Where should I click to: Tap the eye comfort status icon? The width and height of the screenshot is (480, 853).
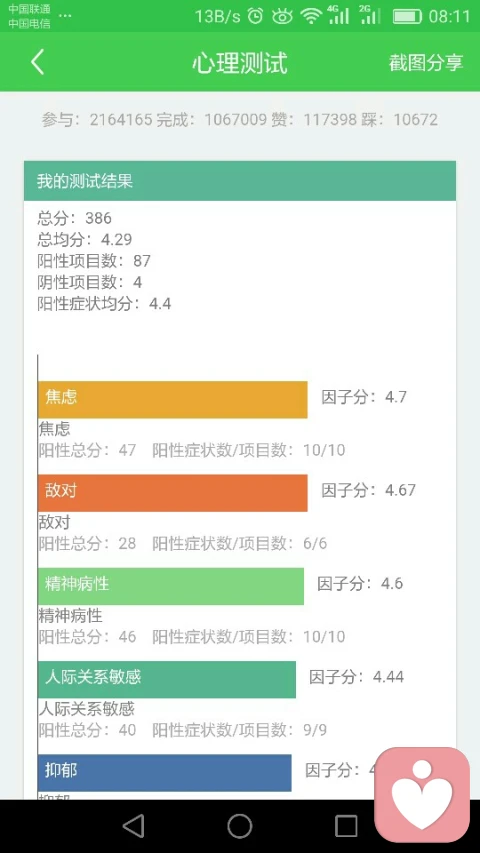[x=282, y=16]
